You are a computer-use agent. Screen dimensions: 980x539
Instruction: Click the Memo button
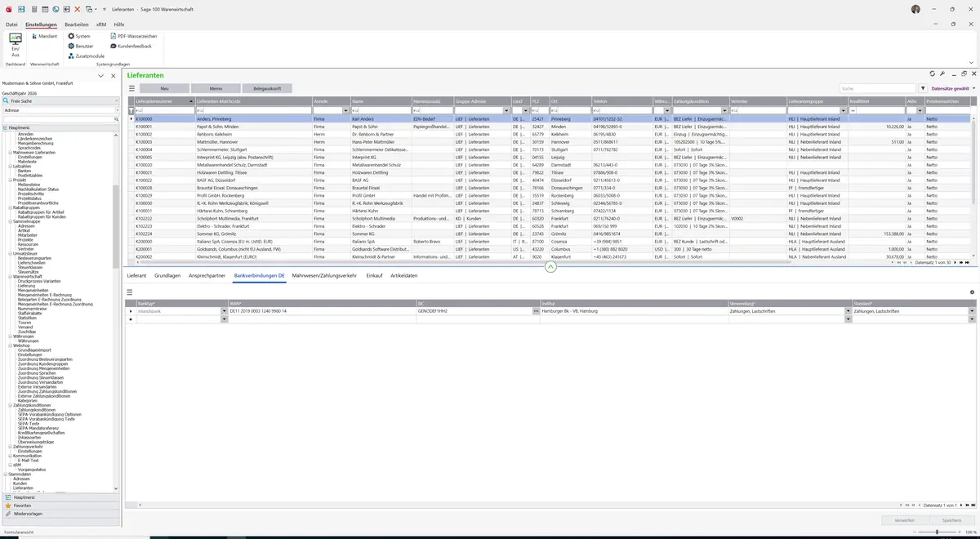(216, 88)
